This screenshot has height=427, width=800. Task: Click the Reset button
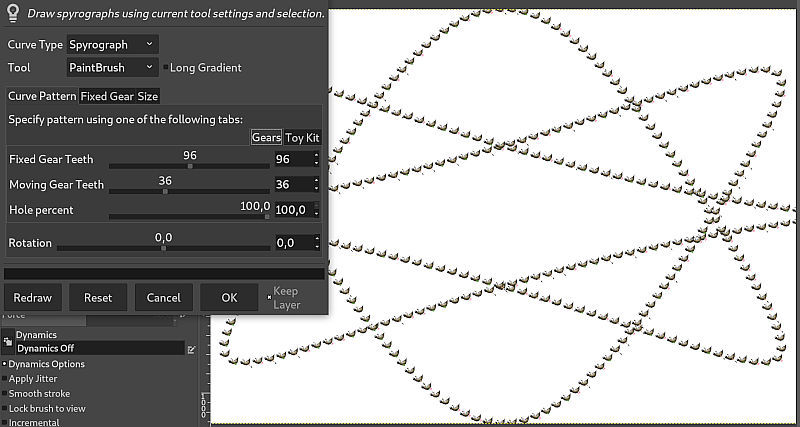[98, 297]
